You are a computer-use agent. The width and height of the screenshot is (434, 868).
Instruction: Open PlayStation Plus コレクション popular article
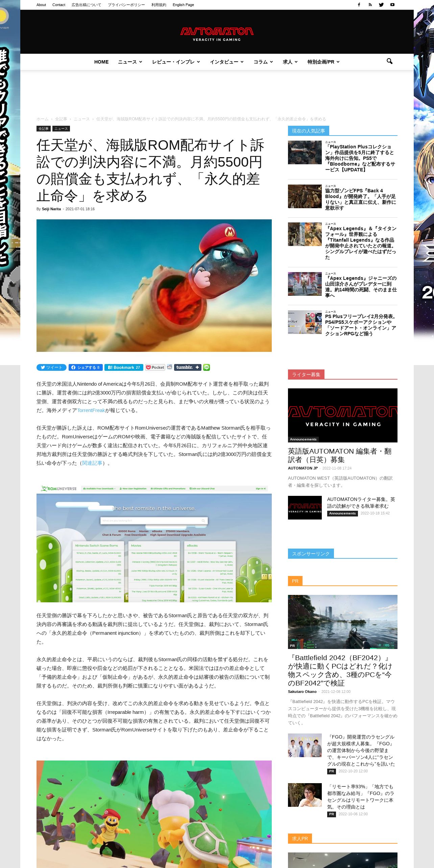360,158
